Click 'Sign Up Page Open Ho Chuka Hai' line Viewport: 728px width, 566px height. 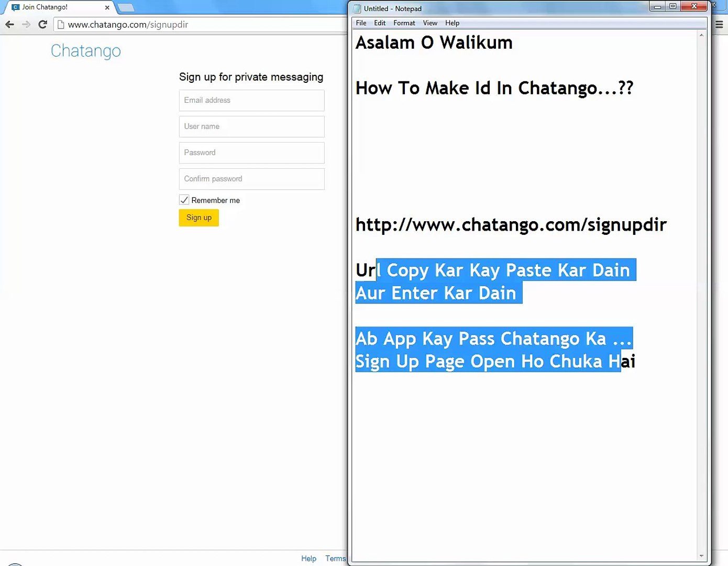pos(495,362)
